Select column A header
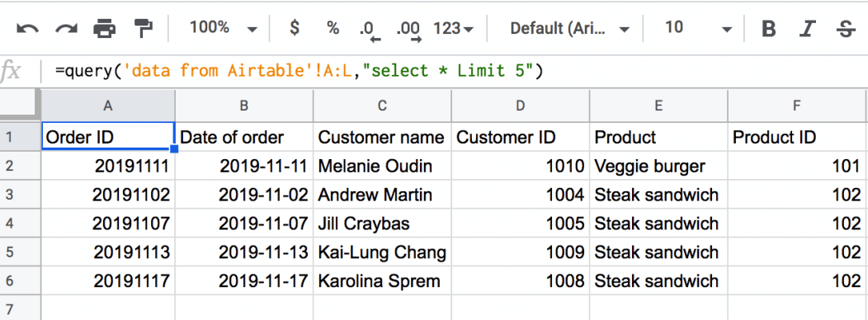The height and width of the screenshot is (320, 868). (x=108, y=106)
